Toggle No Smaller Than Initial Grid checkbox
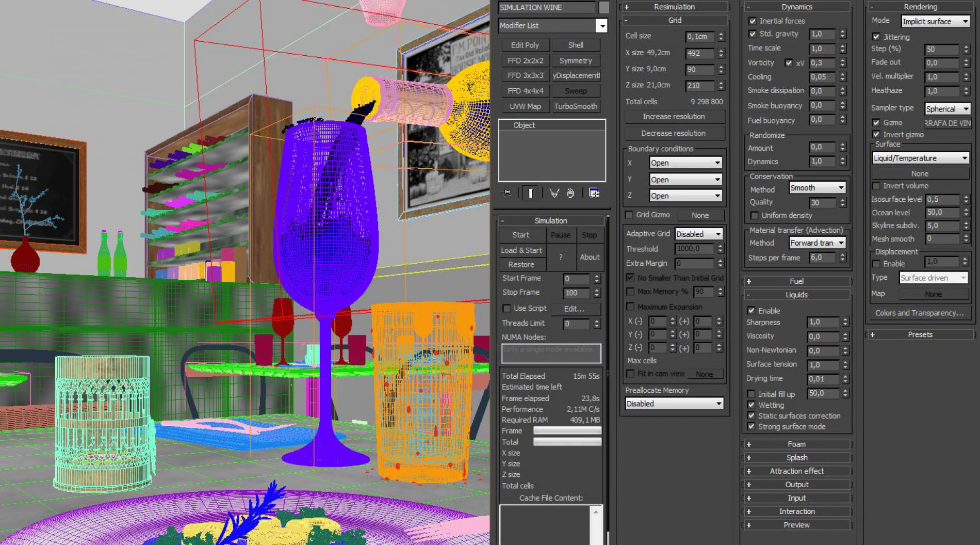The height and width of the screenshot is (545, 980). coord(630,278)
